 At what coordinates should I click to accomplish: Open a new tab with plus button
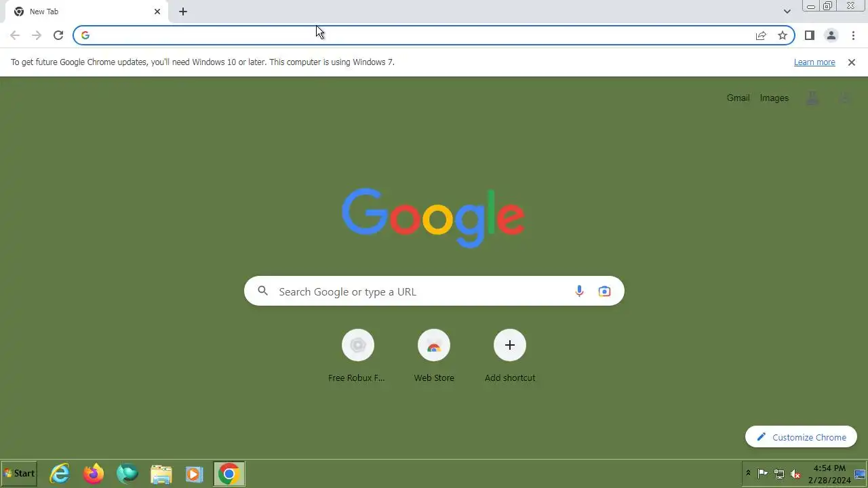pyautogui.click(x=183, y=12)
